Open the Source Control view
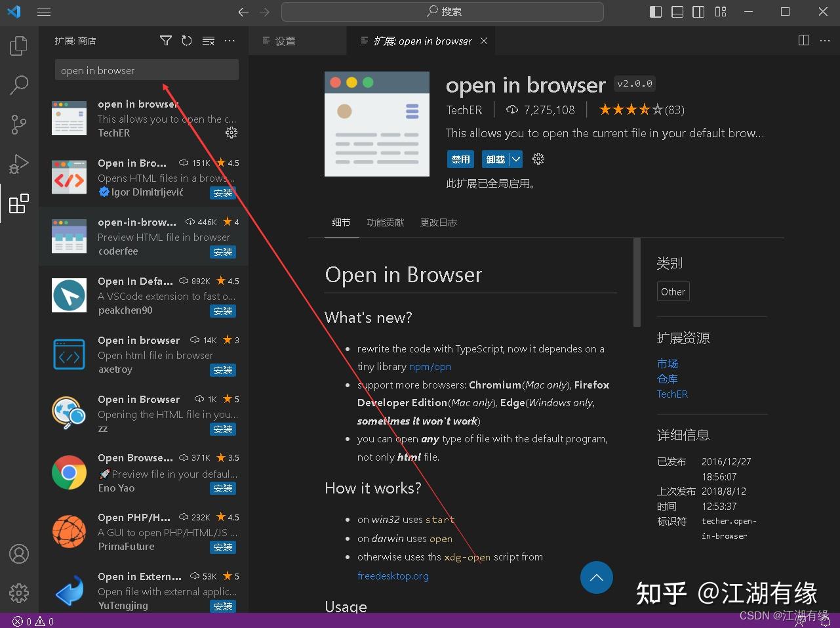 pyautogui.click(x=18, y=124)
